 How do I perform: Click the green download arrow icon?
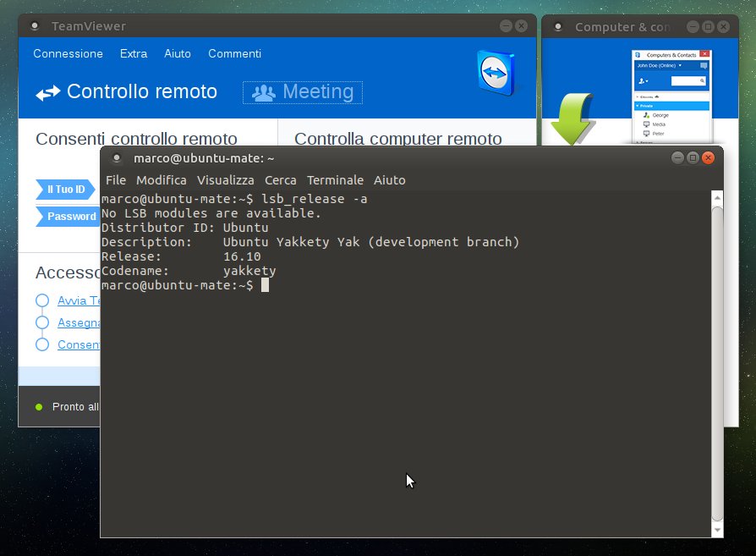[x=572, y=119]
